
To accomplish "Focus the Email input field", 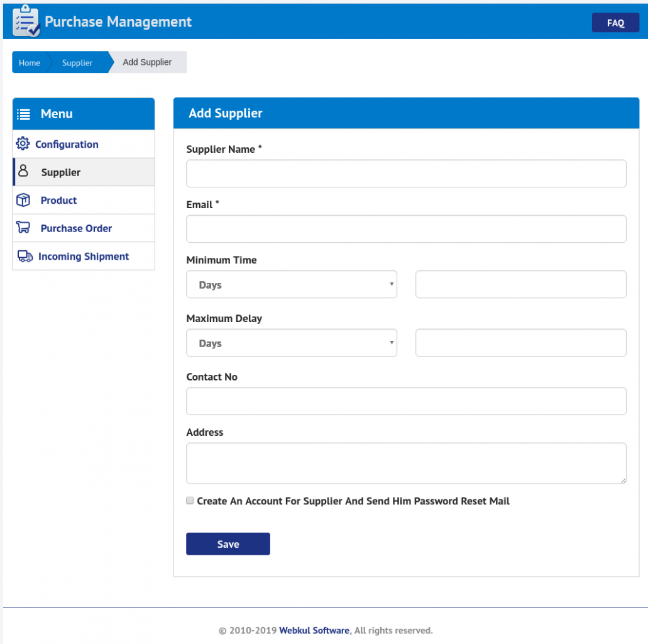I will click(x=406, y=229).
